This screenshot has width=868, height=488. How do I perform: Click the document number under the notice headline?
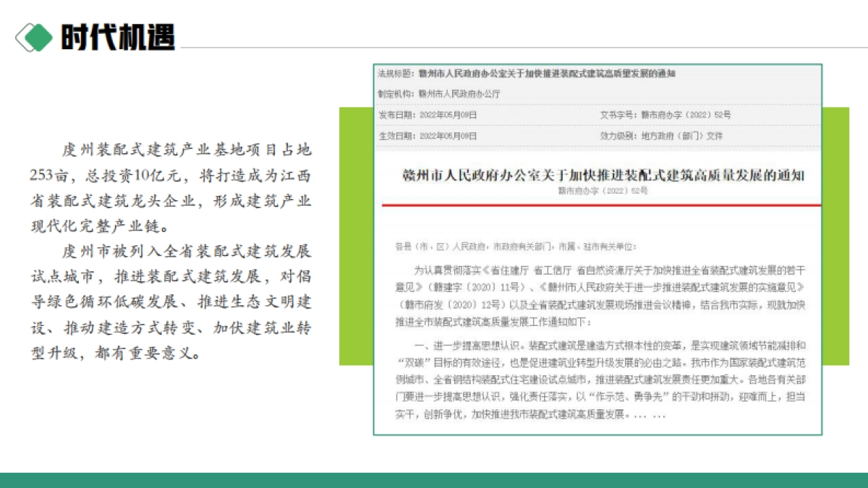click(x=603, y=191)
